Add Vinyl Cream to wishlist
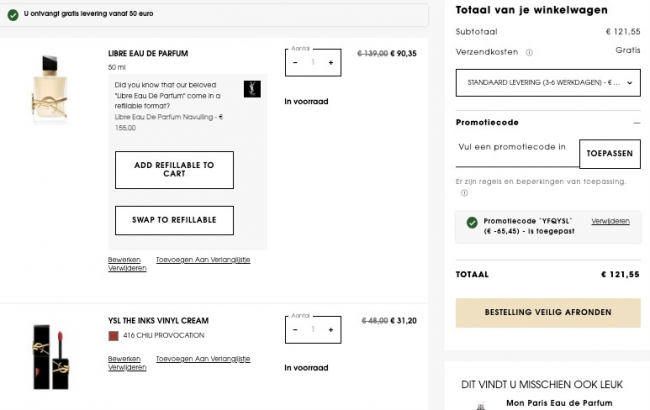Screen dimensions: 650x410 203,358
